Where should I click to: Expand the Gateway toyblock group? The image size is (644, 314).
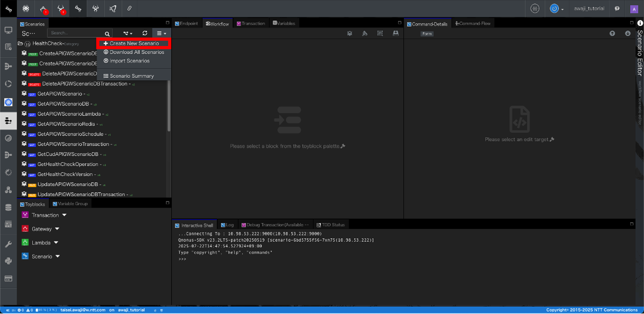click(57, 229)
